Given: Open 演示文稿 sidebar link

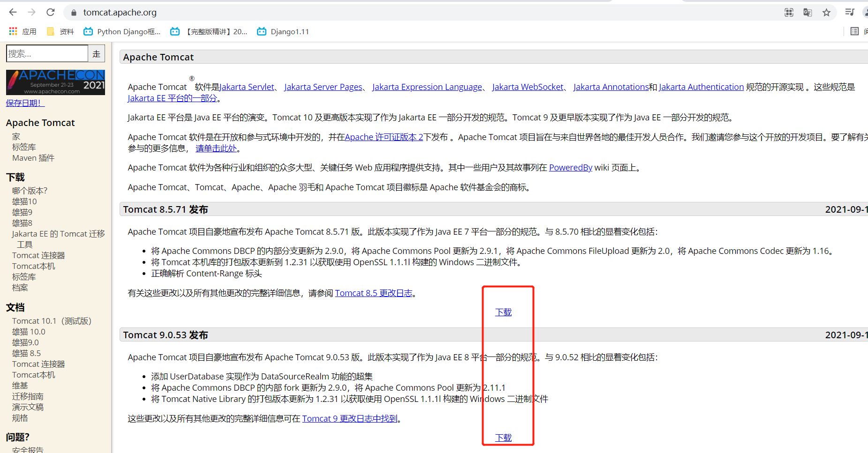Looking at the screenshot, I should [x=28, y=407].
